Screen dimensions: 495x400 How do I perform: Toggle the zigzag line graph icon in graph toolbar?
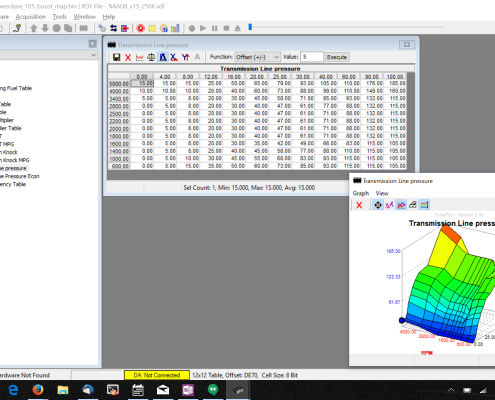pyautogui.click(x=389, y=205)
